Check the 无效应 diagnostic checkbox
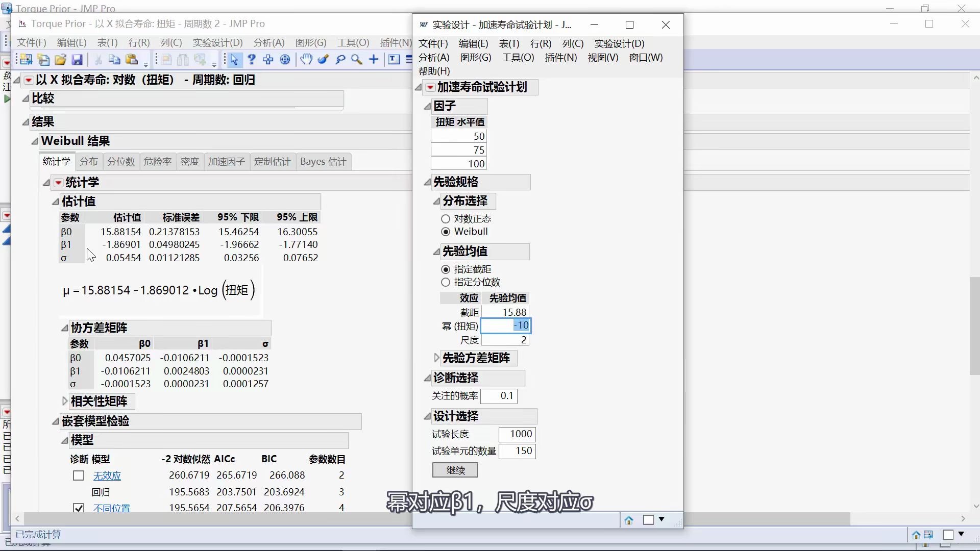Image resolution: width=980 pixels, height=551 pixels. pos(78,475)
